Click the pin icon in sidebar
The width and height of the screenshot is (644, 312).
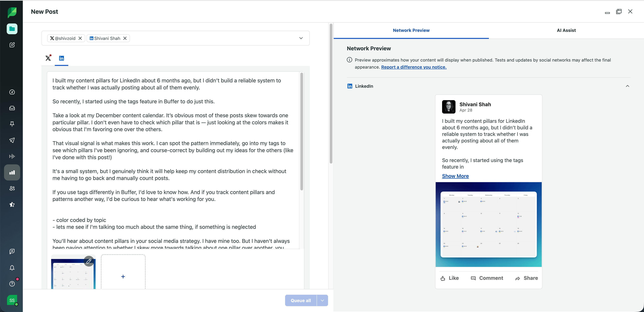12,124
